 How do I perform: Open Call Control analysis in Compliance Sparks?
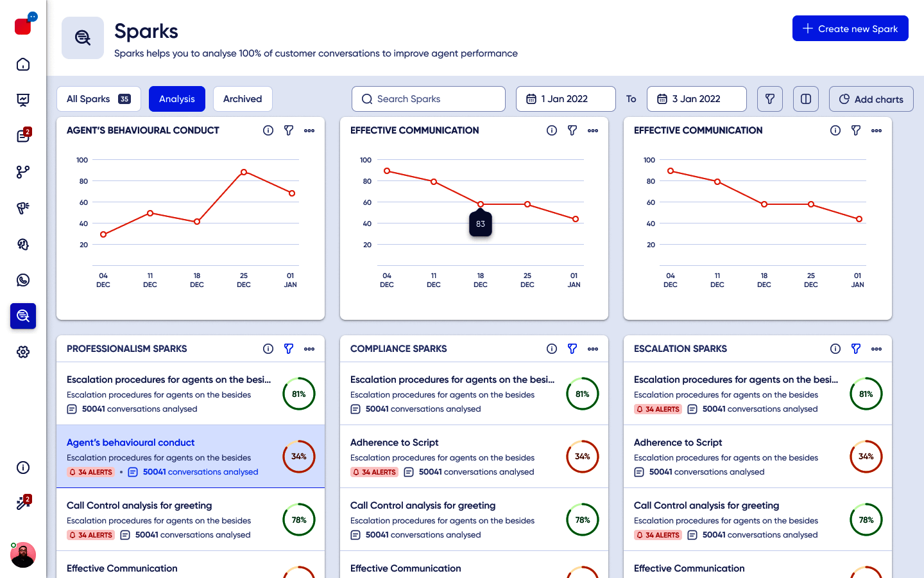[474, 520]
